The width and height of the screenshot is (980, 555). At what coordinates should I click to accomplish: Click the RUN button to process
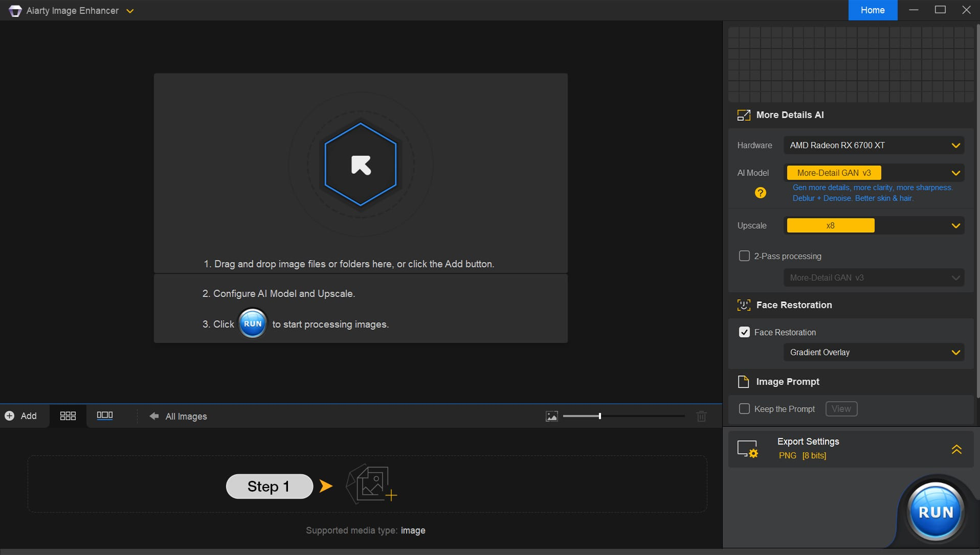point(936,512)
